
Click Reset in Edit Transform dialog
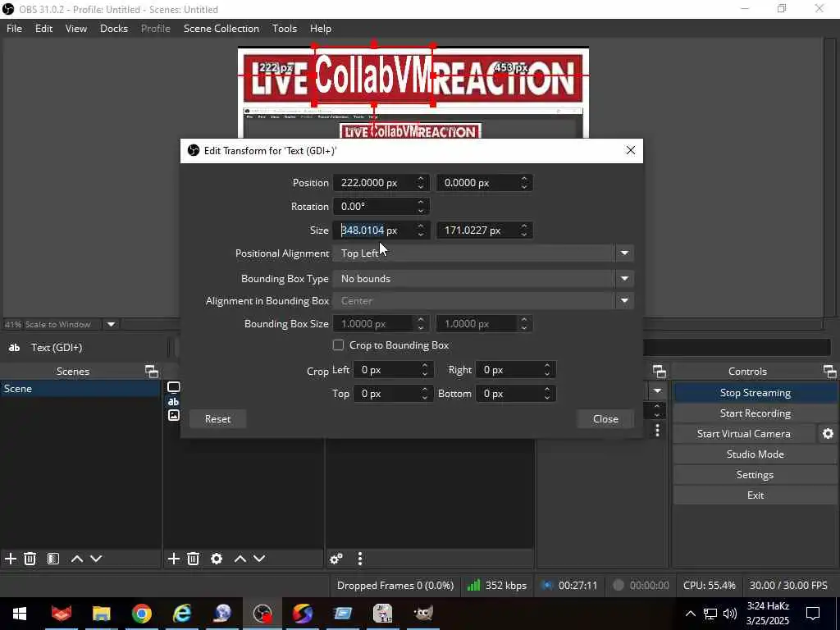pos(217,419)
